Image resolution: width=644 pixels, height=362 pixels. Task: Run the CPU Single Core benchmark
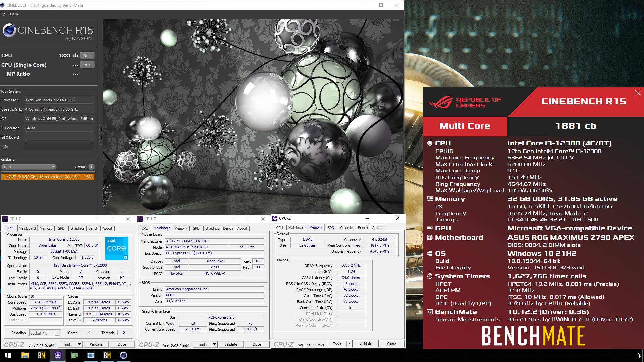(x=87, y=65)
